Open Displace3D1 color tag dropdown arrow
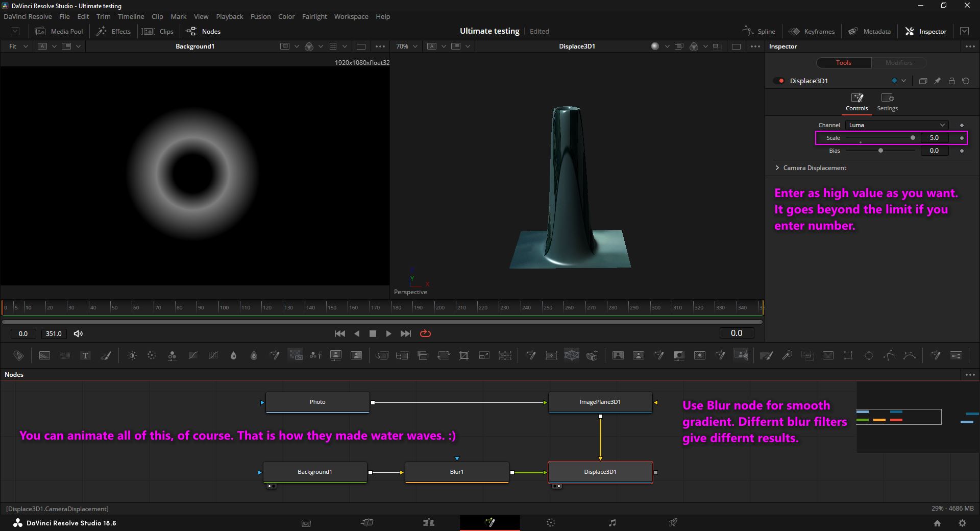This screenshot has width=980, height=531. [x=903, y=81]
